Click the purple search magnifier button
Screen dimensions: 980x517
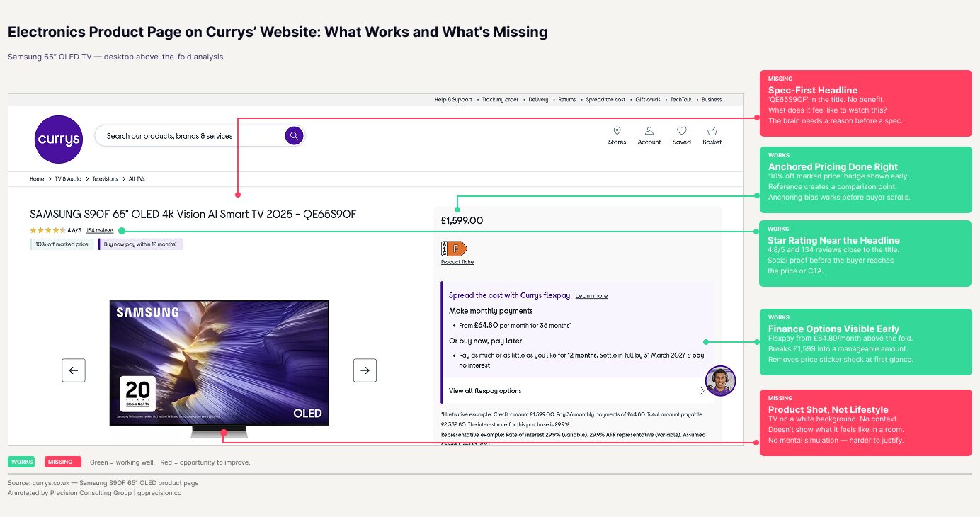point(294,135)
